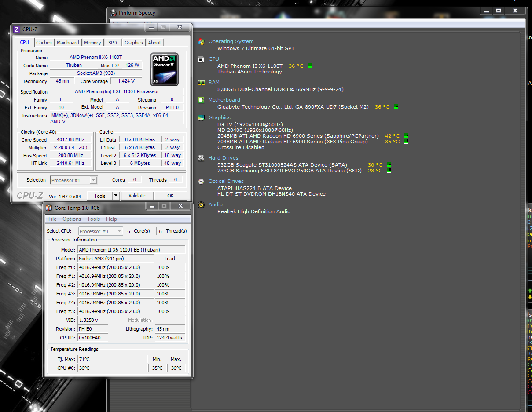Open the Tools menu in Core Temp
The image size is (532, 412).
93,219
